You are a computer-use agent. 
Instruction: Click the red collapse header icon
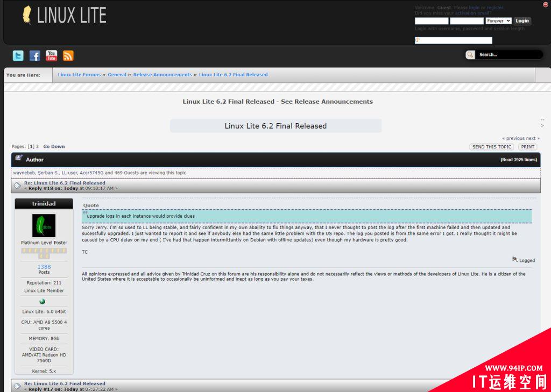[546, 4]
